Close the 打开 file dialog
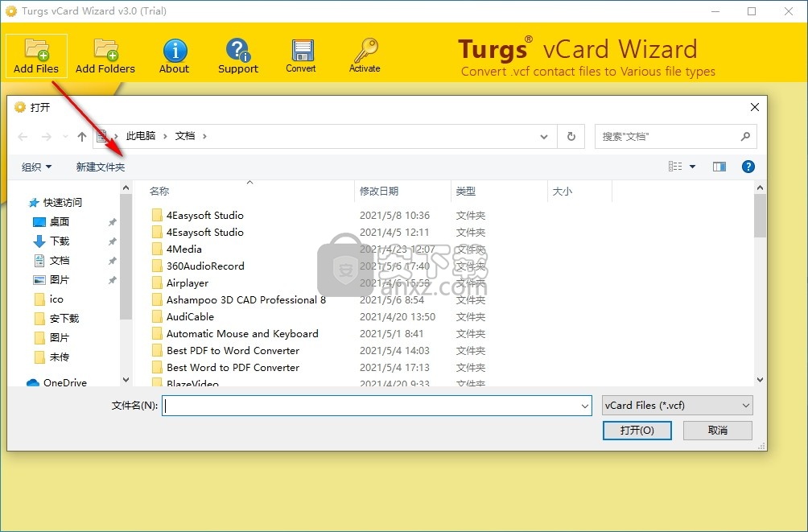Image resolution: width=808 pixels, height=532 pixels. tap(754, 107)
